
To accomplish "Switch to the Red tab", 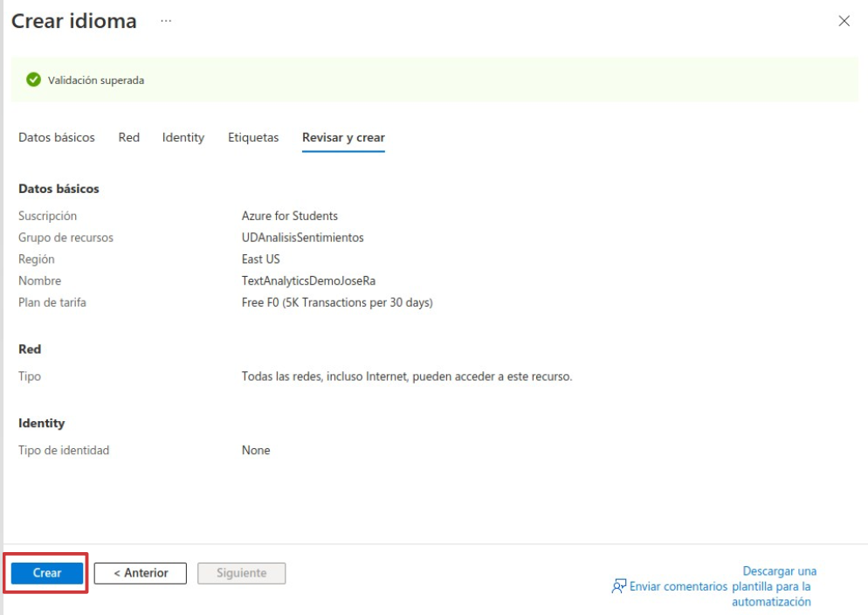I will [127, 136].
